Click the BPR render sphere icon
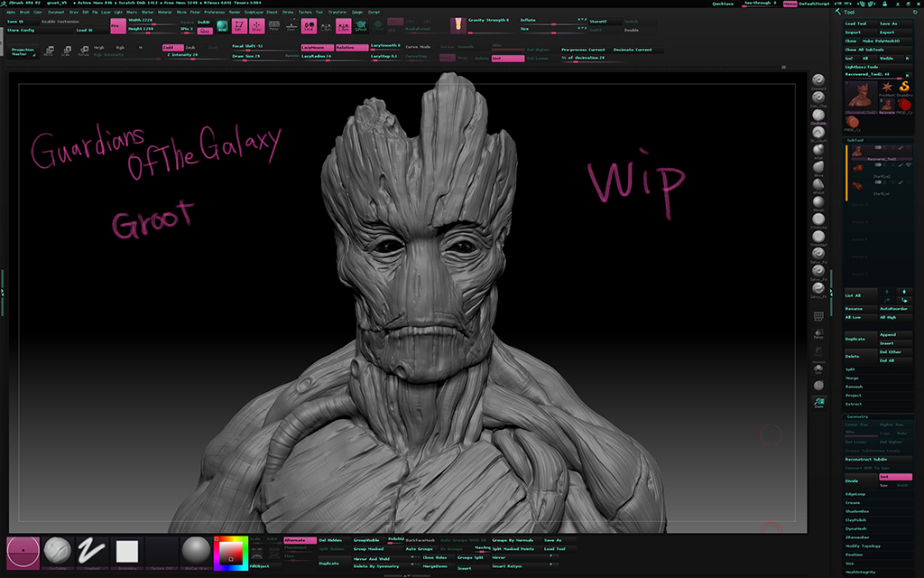This screenshot has width=924, height=578. 222,25
